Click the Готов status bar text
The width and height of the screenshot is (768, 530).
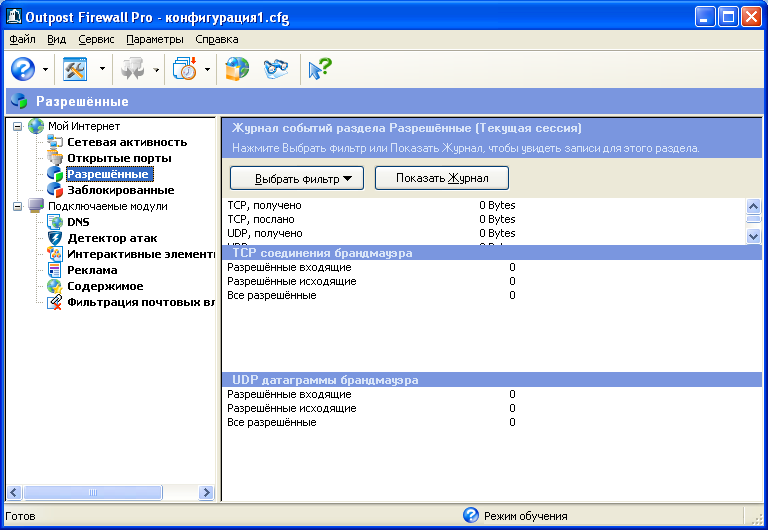tap(21, 516)
